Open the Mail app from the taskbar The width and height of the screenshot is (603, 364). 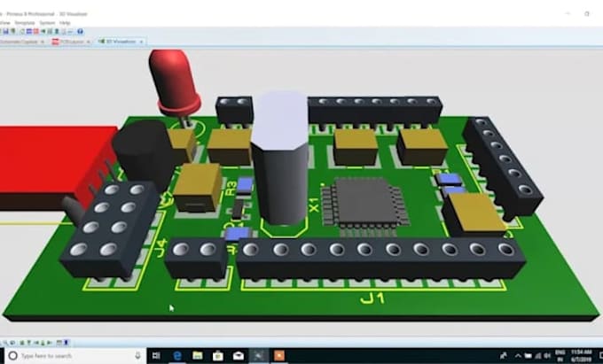point(239,356)
